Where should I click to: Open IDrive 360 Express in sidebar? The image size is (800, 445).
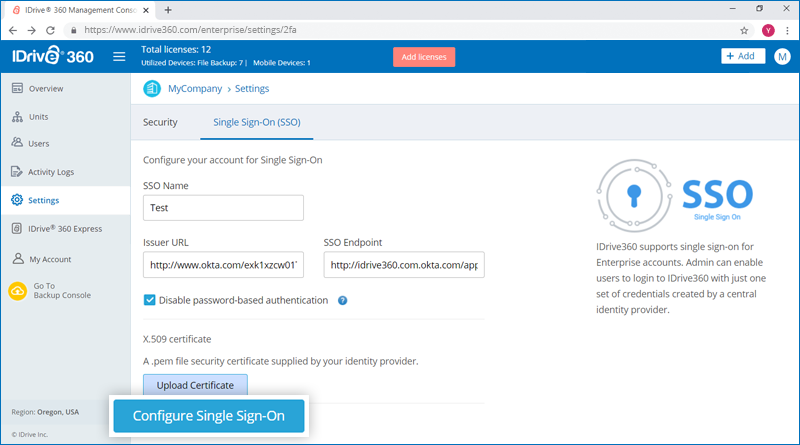tap(65, 229)
